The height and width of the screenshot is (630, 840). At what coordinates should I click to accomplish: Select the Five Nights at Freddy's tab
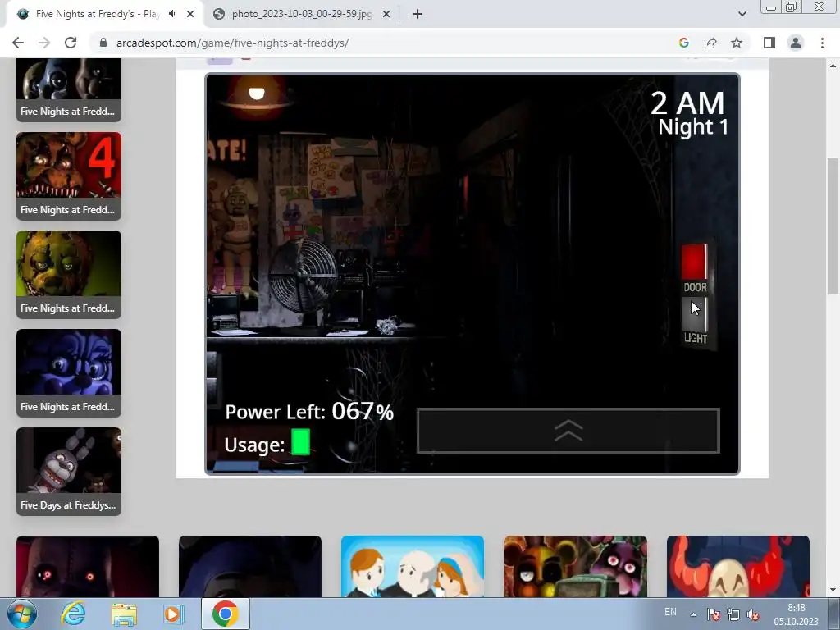coord(97,14)
